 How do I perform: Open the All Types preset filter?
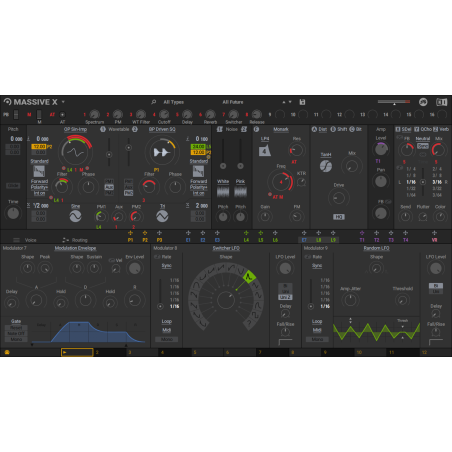tap(173, 102)
